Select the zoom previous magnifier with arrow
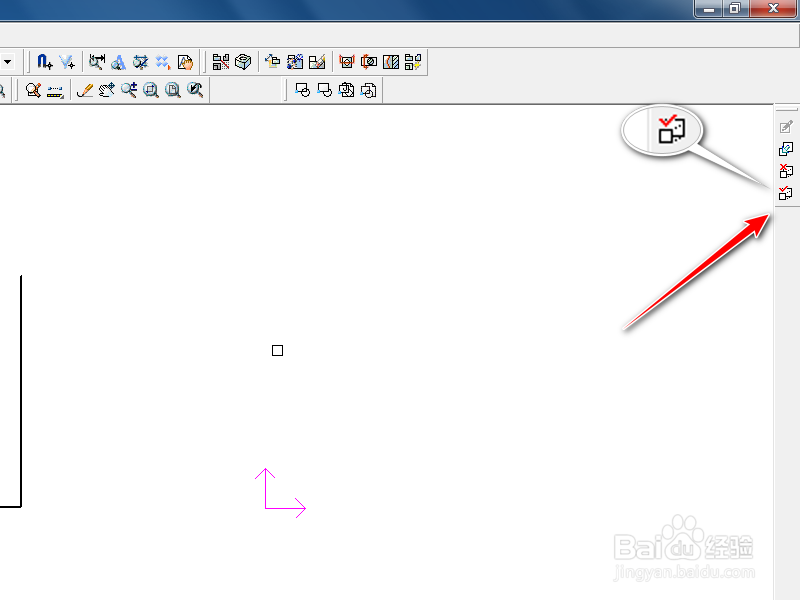Image resolution: width=800 pixels, height=600 pixels. pyautogui.click(x=195, y=90)
